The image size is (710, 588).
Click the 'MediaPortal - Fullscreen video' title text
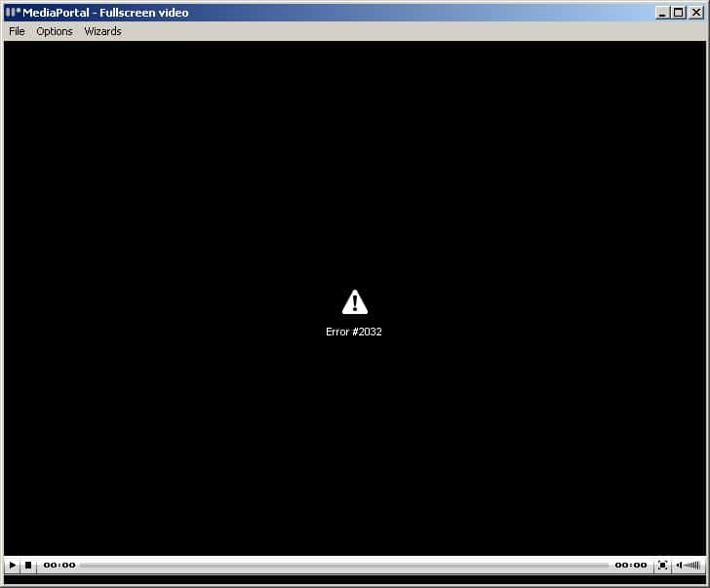point(105,13)
